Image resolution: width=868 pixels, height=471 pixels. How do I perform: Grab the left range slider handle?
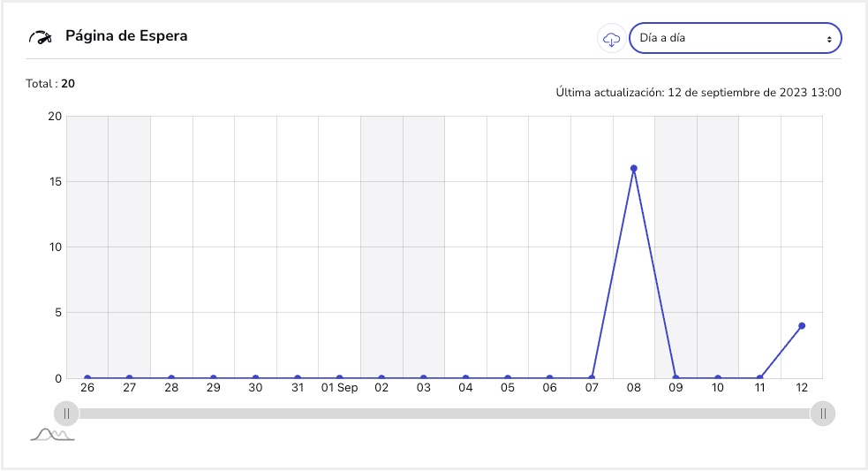click(66, 413)
